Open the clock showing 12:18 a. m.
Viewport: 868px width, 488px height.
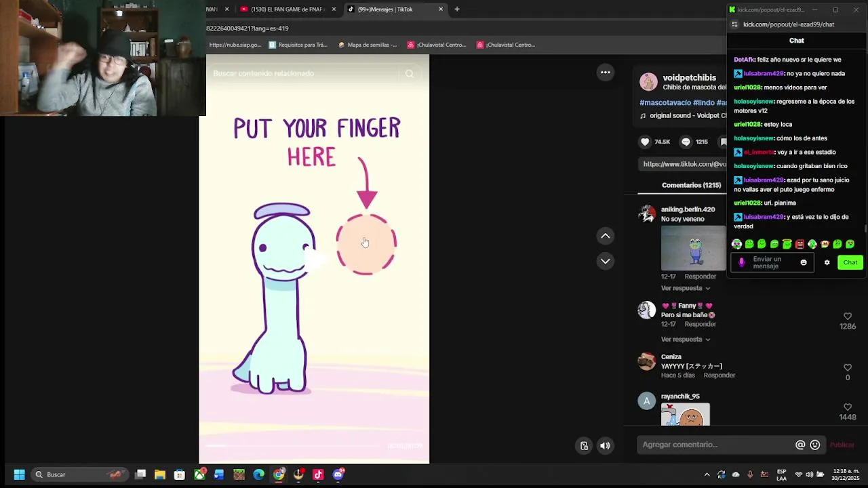pos(846,474)
